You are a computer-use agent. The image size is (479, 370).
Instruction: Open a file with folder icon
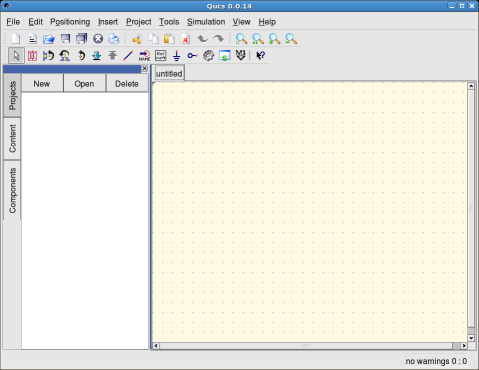point(49,39)
